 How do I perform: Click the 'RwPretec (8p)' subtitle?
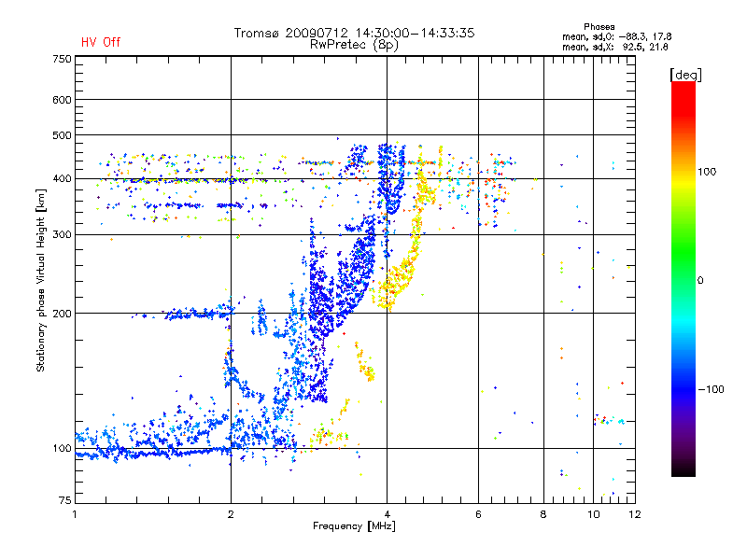[354, 45]
